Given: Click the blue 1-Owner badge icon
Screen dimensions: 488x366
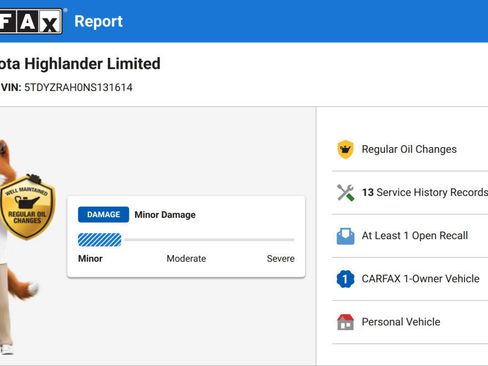Looking at the screenshot, I should point(345,279).
